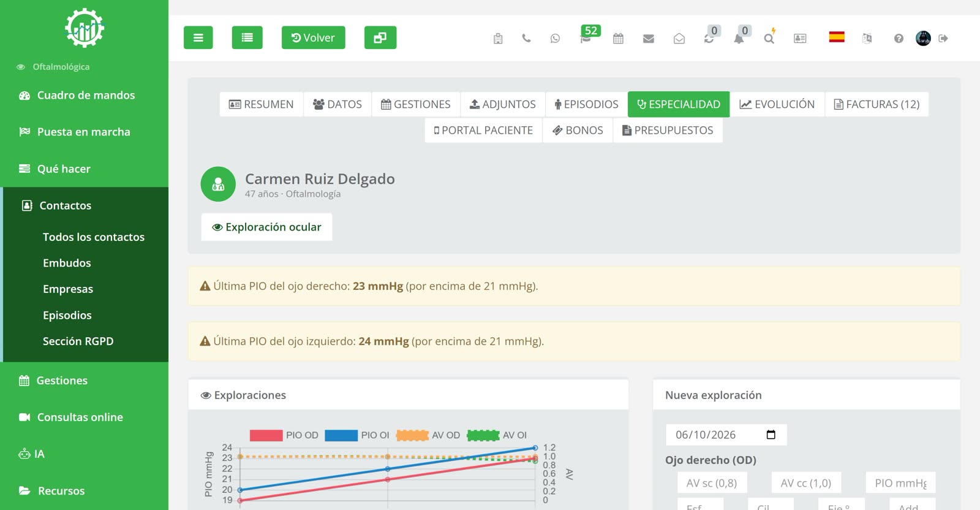Click the logout arrow icon
This screenshot has width=980, height=510.
pyautogui.click(x=943, y=38)
